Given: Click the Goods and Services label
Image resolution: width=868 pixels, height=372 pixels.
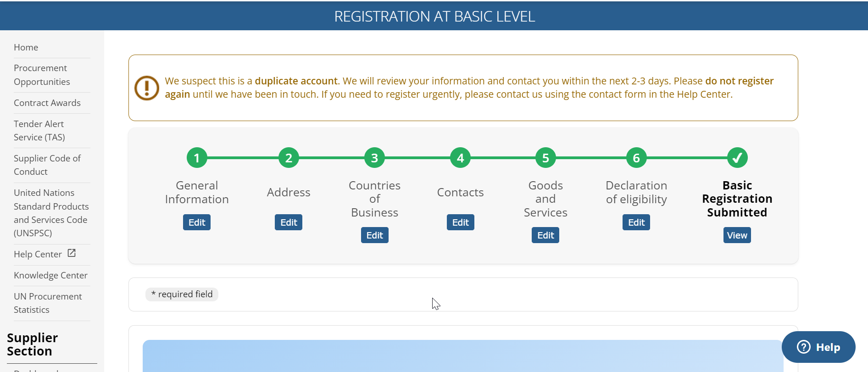Looking at the screenshot, I should tap(545, 199).
